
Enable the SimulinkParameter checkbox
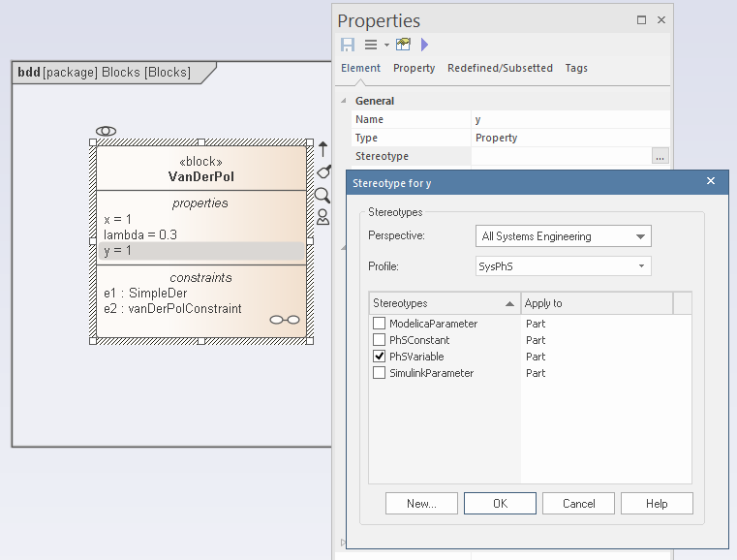tap(380, 373)
